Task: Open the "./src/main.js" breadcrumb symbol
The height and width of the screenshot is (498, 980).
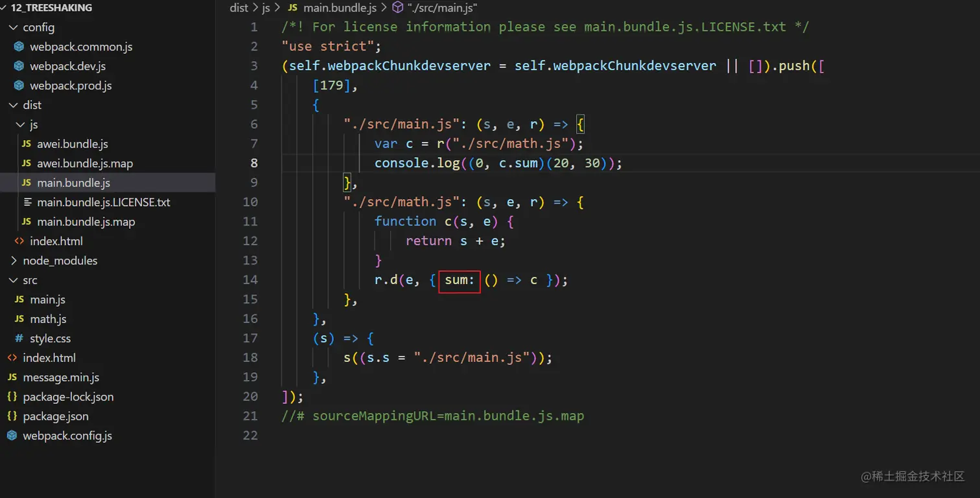Action: [443, 8]
